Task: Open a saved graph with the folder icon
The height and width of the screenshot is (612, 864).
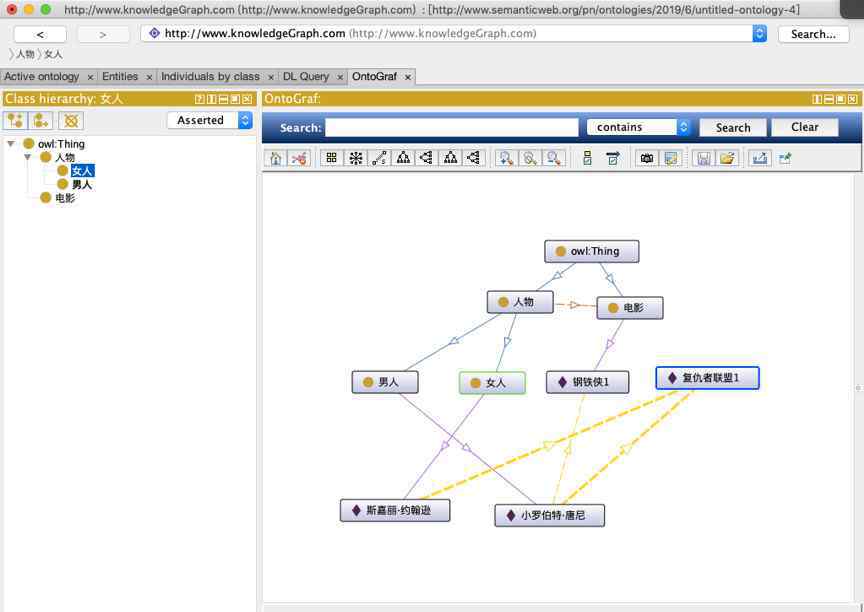Action: pyautogui.click(x=727, y=159)
